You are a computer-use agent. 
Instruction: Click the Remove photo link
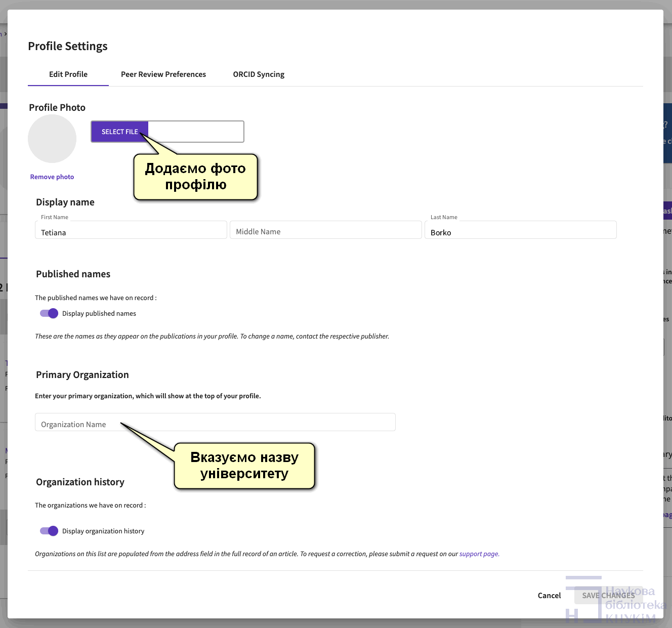(x=52, y=177)
